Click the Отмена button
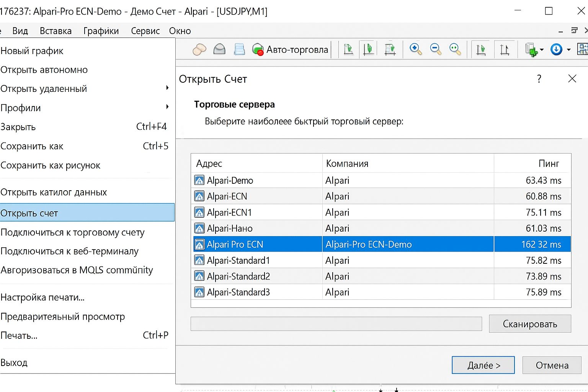This screenshot has height=392, width=588. coord(552,365)
